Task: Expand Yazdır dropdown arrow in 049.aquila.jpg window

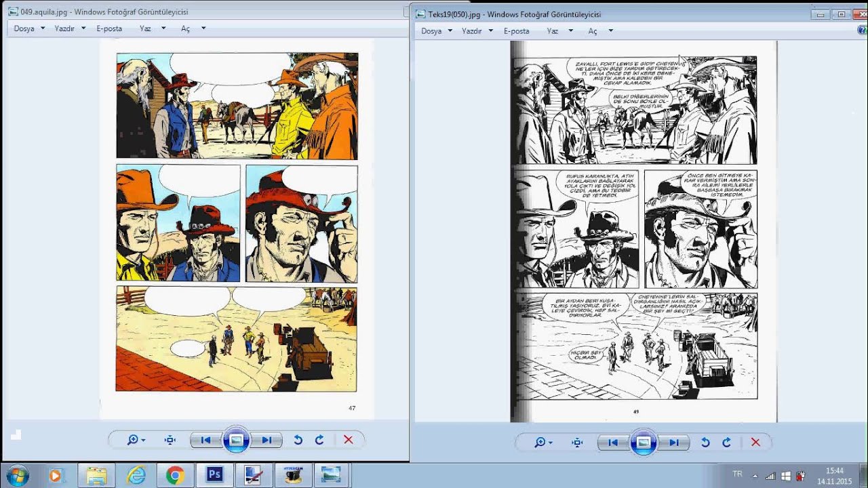Action: 83,28
